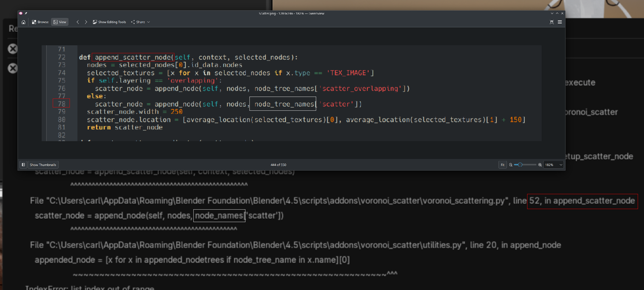644x290 pixels.
Task: Click the displayed code screenshot image
Action: click(x=291, y=93)
